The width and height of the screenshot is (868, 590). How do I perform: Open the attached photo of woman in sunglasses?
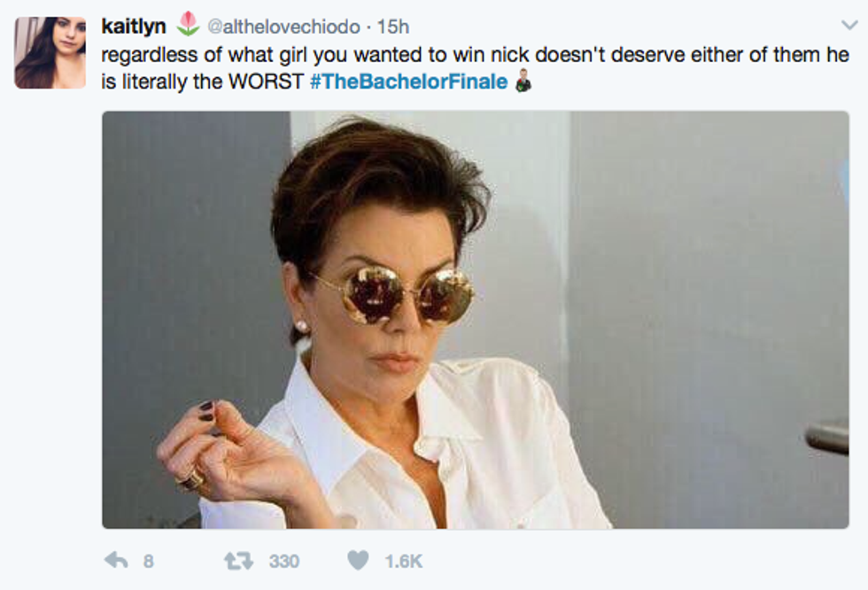(x=475, y=320)
